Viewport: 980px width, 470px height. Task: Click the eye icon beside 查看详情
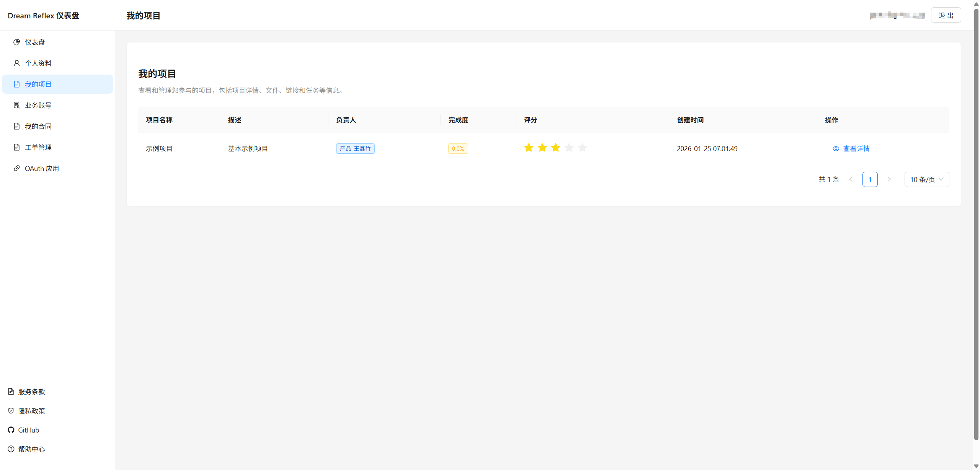click(836, 149)
